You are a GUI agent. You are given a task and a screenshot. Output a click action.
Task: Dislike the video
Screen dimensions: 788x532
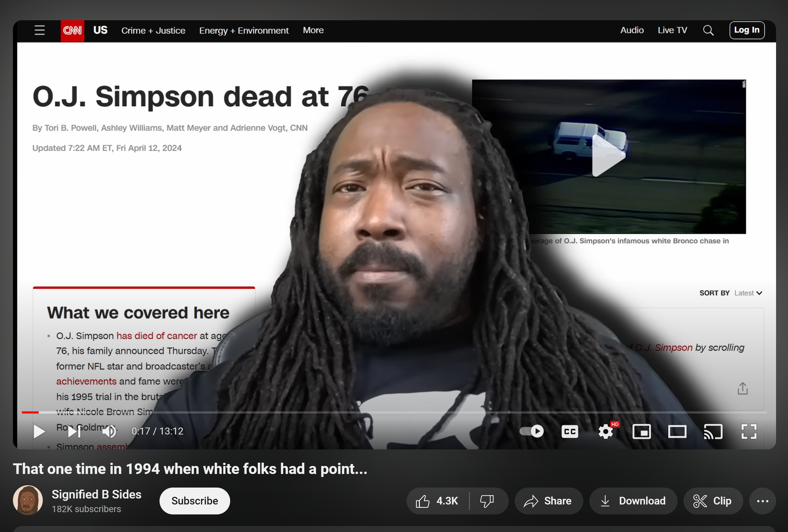click(x=487, y=501)
